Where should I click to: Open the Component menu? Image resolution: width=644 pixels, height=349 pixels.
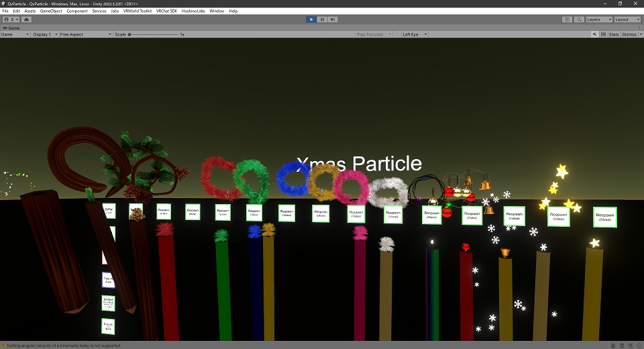click(77, 11)
